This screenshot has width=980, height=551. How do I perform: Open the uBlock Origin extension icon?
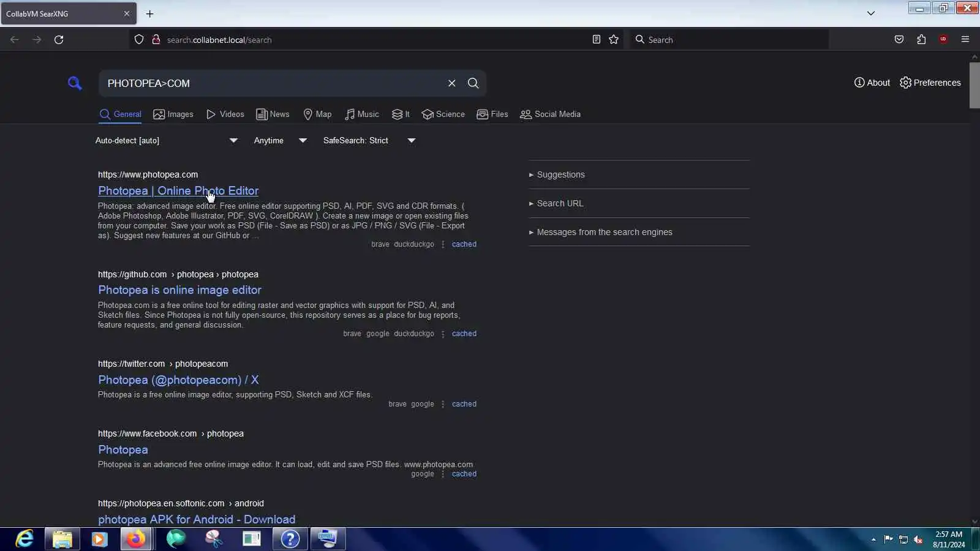pos(943,40)
